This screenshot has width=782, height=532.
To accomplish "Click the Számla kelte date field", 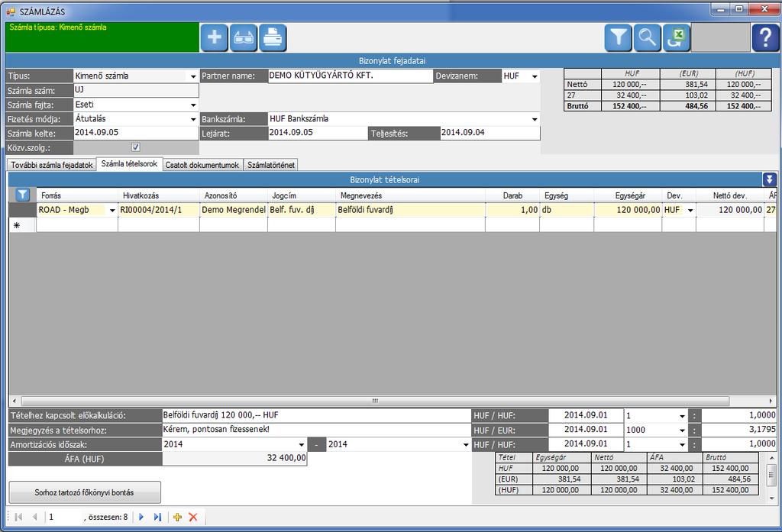I will click(x=136, y=133).
